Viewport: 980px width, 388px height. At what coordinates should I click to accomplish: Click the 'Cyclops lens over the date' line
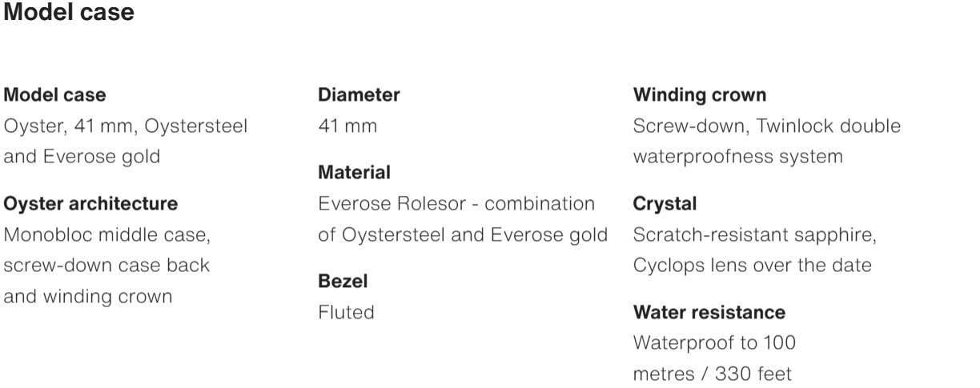pos(752,266)
